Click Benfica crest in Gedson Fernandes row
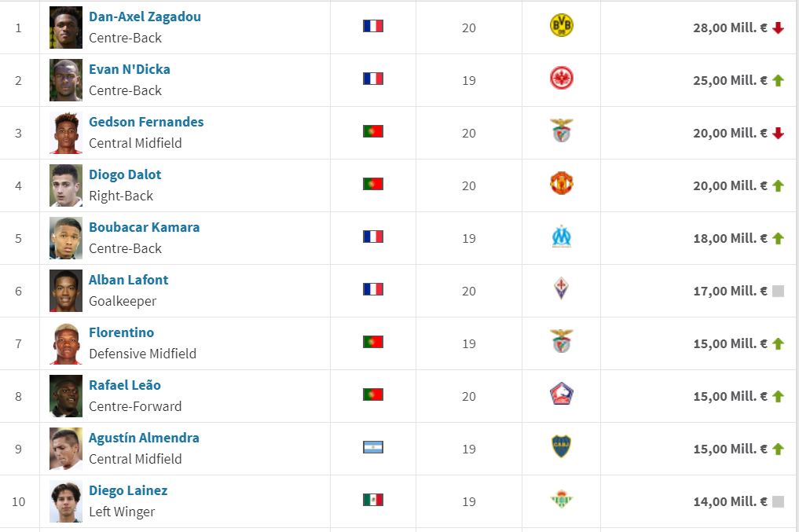799x532 pixels. pos(561,131)
